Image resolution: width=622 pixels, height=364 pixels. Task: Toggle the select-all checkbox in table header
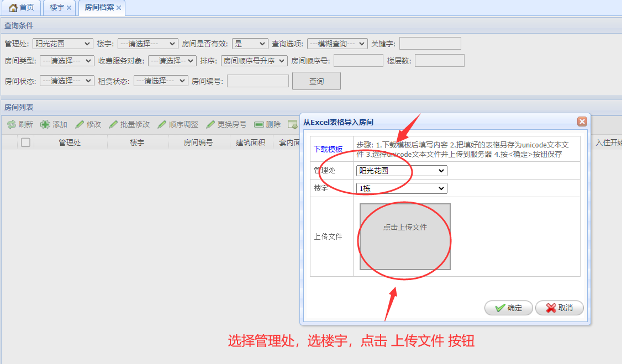click(x=25, y=143)
